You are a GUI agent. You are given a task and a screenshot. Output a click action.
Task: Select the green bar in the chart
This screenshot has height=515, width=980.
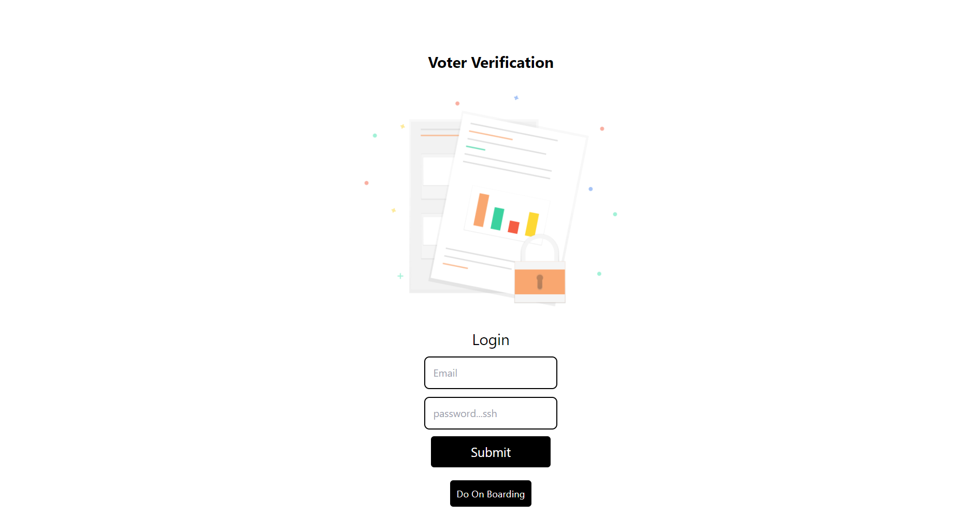[x=497, y=219]
